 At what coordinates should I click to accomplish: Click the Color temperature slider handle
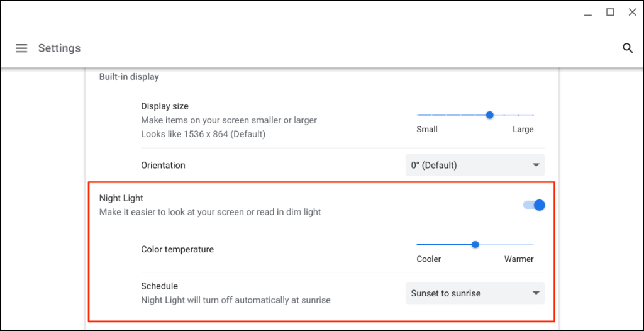click(475, 244)
